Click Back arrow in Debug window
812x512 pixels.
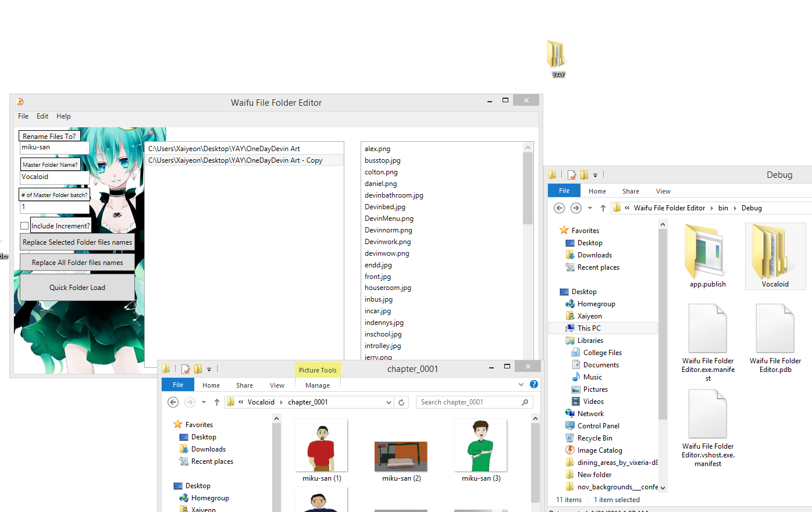pyautogui.click(x=559, y=208)
